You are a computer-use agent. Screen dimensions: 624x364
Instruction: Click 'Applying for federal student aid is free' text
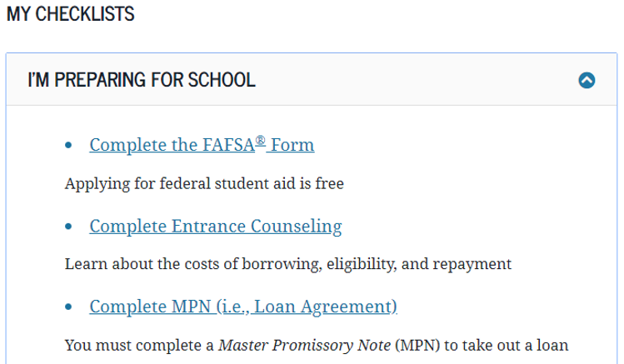204,184
